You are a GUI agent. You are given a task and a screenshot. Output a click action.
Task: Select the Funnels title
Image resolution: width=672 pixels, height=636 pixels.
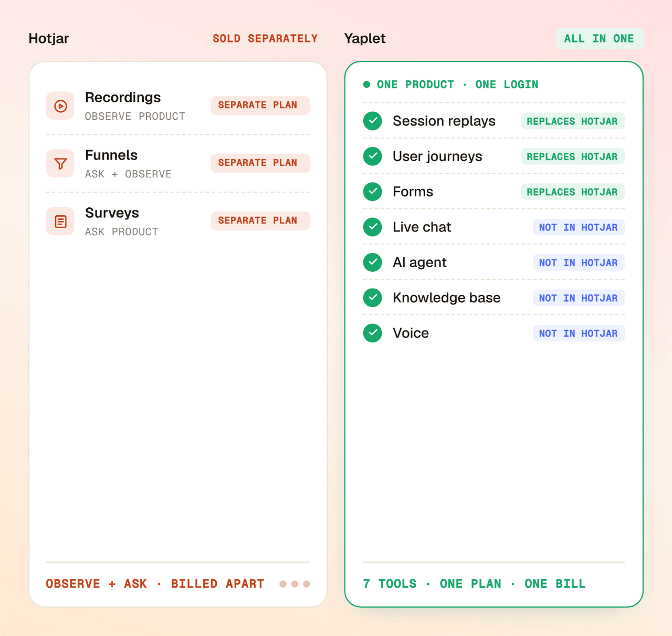pyautogui.click(x=111, y=155)
